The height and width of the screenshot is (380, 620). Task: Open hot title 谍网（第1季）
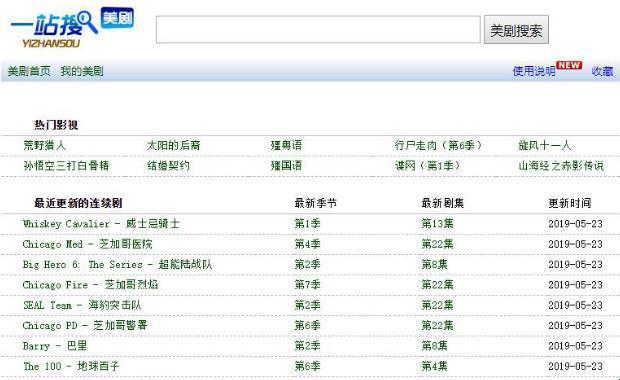point(428,165)
